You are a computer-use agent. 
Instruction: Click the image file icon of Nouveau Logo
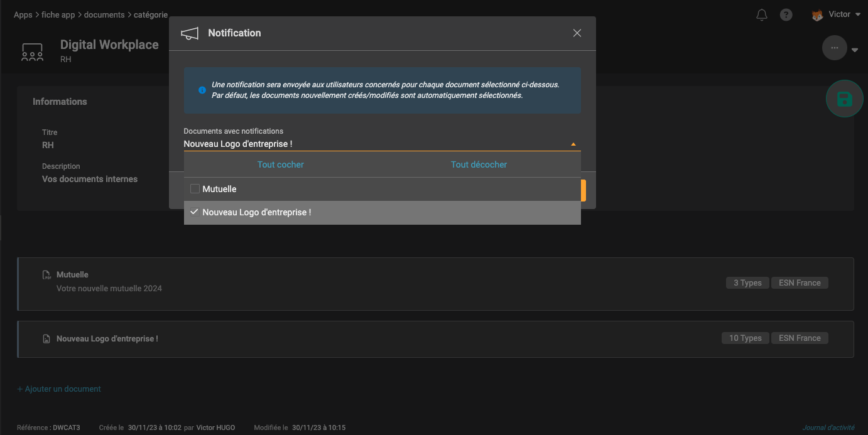click(x=46, y=339)
